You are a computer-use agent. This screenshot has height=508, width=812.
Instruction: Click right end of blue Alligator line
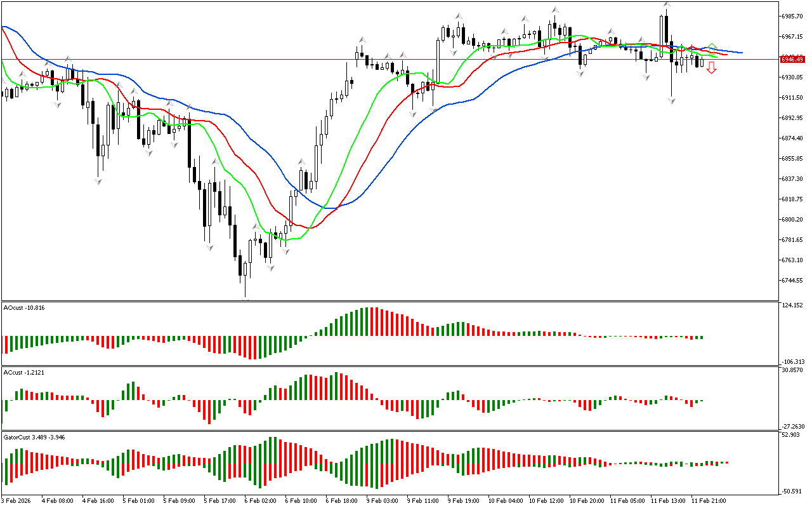tap(741, 53)
